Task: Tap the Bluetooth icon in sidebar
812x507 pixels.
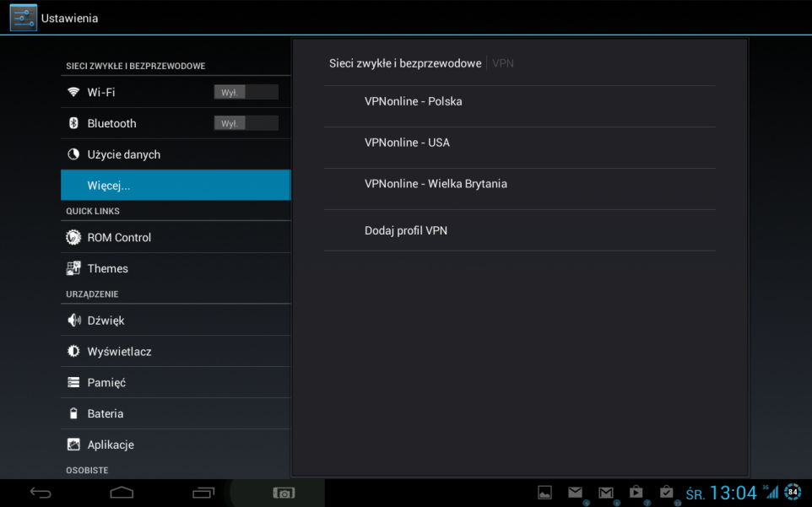Action: tap(73, 123)
